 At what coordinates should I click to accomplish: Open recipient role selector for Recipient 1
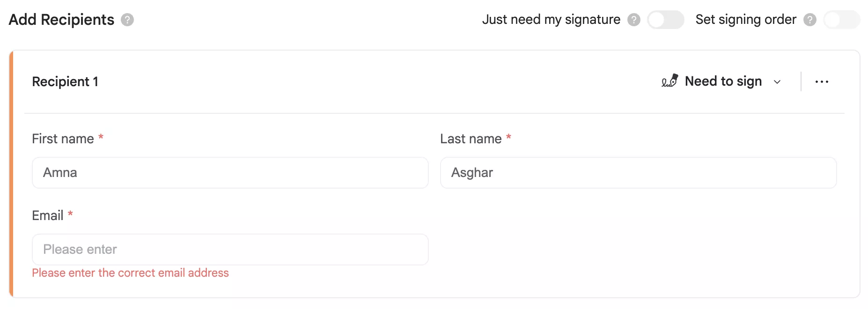[722, 81]
